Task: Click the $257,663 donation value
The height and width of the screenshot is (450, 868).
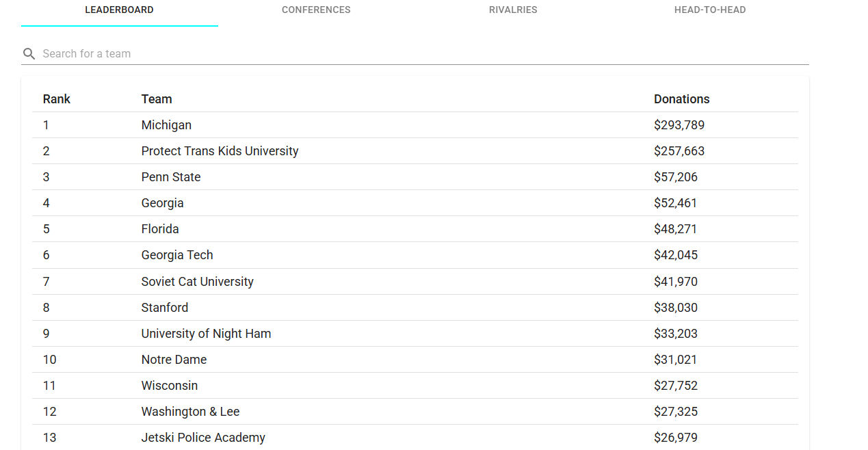Action: [679, 151]
